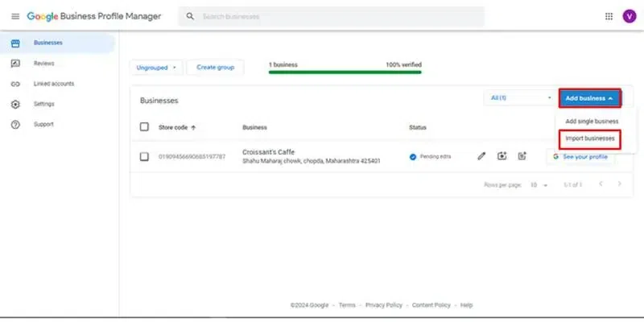Image resolution: width=644 pixels, height=322 pixels.
Task: Open Linked accounts in the sidebar
Action: click(x=54, y=84)
